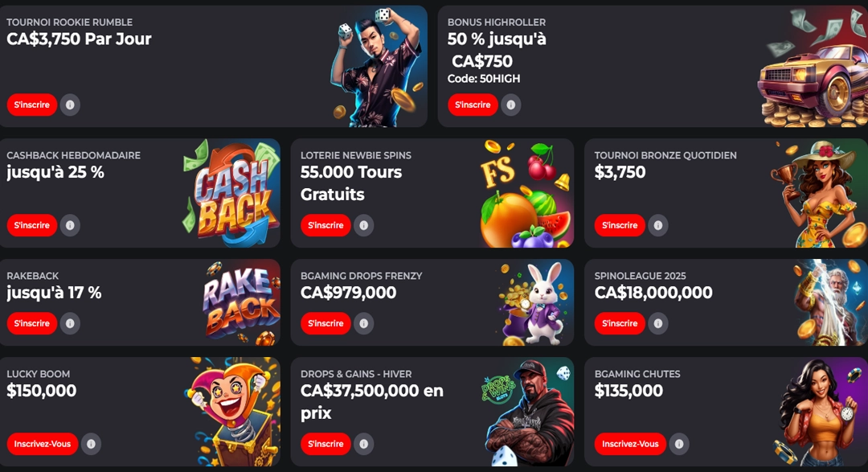This screenshot has height=472, width=868.
Task: Select the Cash Back promo artwork
Action: [232, 193]
